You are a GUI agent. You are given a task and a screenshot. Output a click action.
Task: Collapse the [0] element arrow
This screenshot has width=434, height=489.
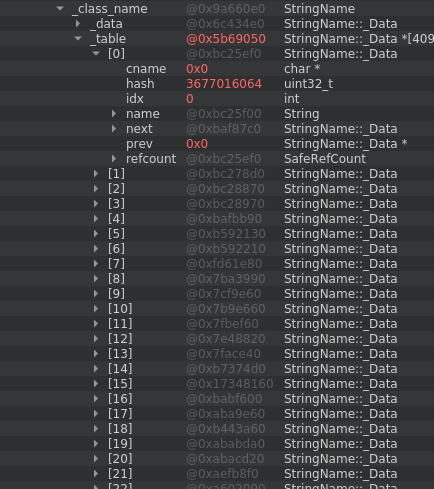[x=96, y=53]
